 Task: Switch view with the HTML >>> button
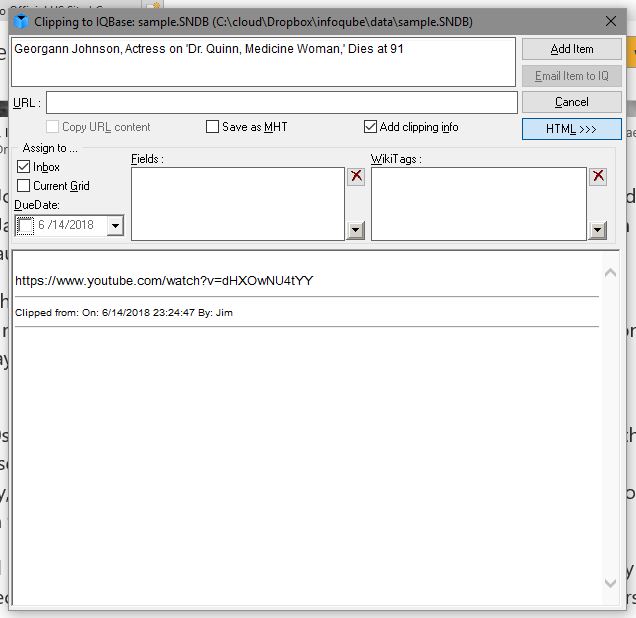click(571, 130)
